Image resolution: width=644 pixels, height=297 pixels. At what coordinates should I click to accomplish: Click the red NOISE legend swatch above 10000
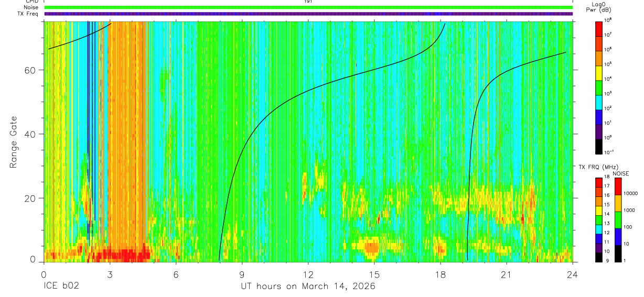618,186
